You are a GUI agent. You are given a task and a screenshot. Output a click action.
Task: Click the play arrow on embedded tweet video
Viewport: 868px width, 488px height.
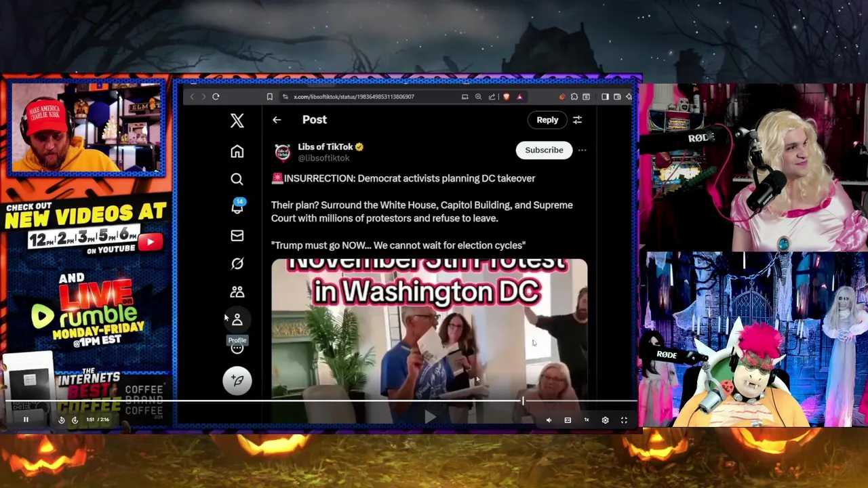[x=430, y=416]
